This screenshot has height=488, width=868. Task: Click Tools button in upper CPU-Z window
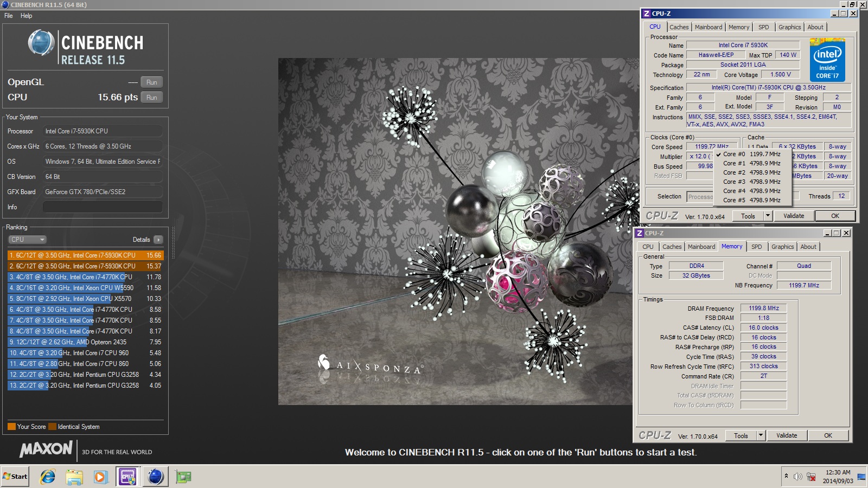point(748,216)
